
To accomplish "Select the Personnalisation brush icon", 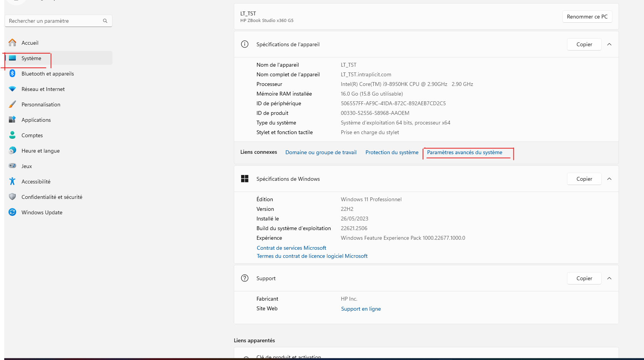I will coord(12,104).
